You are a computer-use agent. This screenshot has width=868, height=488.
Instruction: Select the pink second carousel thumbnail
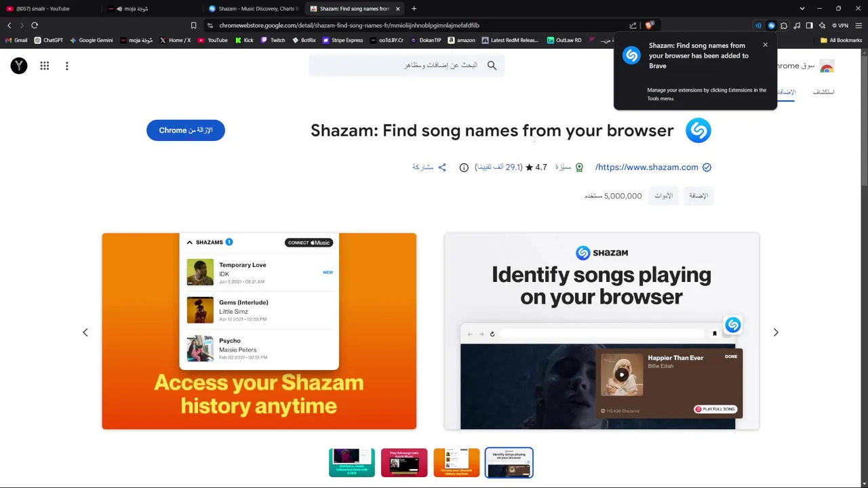click(x=404, y=463)
